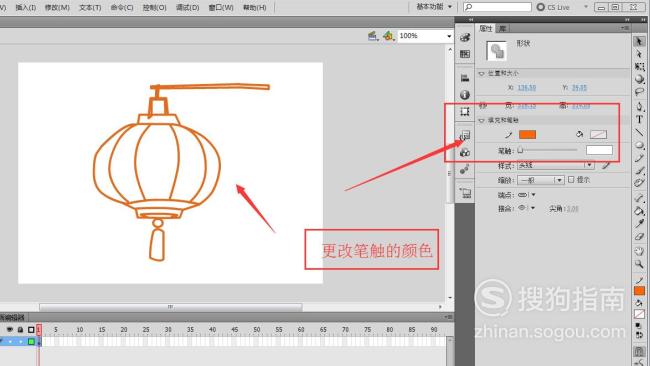Click the orange stroke color swatch in Properties
Screen dimensions: 650x366
pos(527,134)
